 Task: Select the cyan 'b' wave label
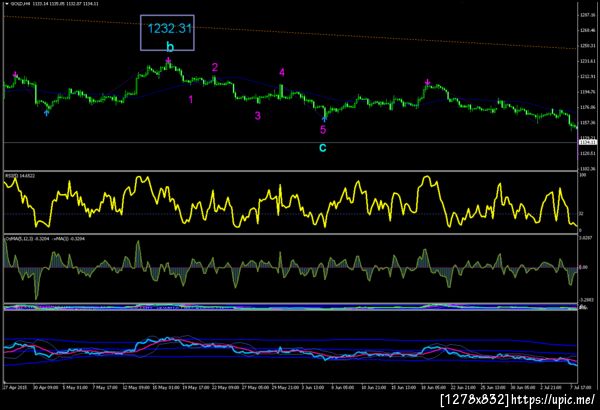[170, 47]
